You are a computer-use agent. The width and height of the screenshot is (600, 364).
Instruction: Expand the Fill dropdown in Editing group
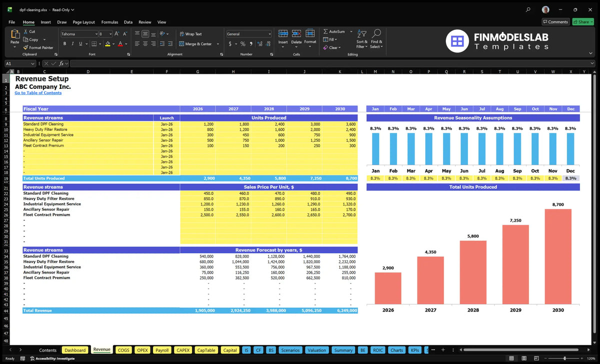pyautogui.click(x=336, y=39)
